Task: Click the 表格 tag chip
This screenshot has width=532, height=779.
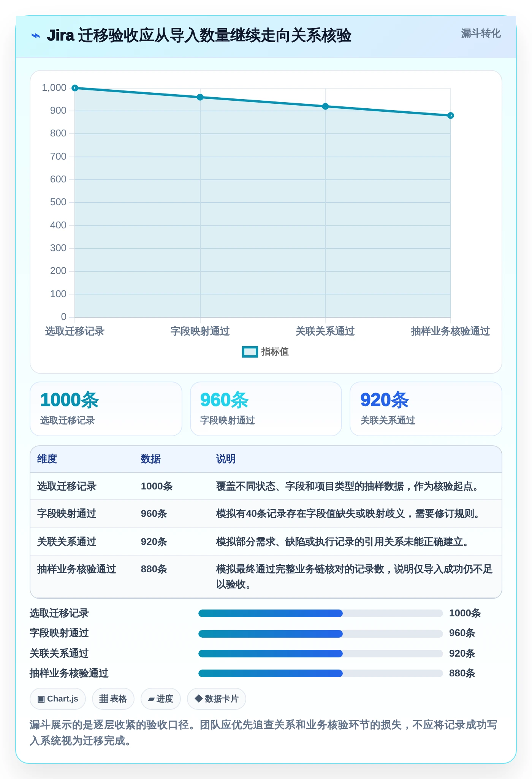Action: coord(113,699)
